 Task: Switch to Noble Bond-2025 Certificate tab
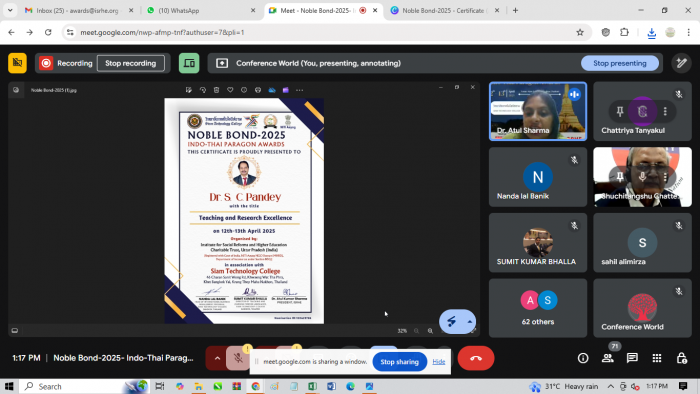click(444, 10)
